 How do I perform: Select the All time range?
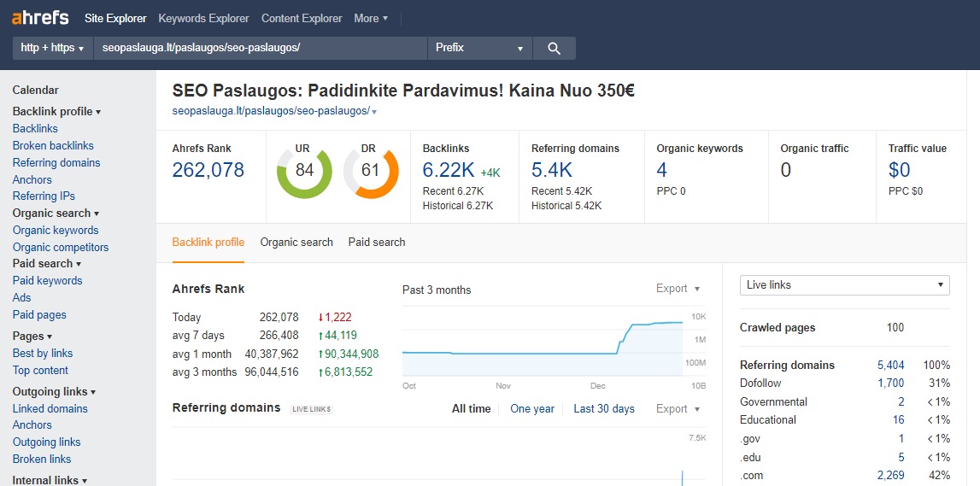pos(471,409)
